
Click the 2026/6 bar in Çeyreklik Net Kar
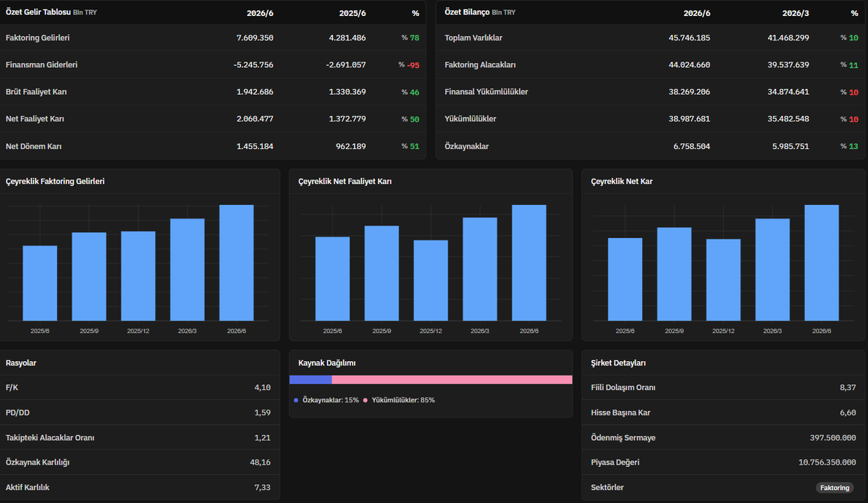[x=822, y=262]
